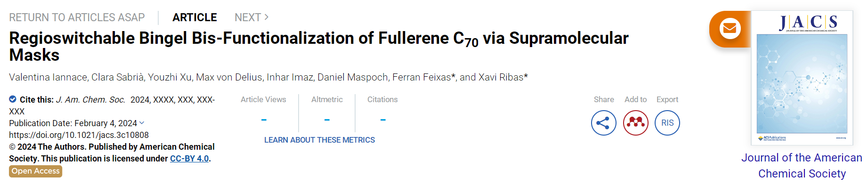Open Journal of the American Chemical Society link
Viewport: 868px width, 185px height.
point(802,166)
